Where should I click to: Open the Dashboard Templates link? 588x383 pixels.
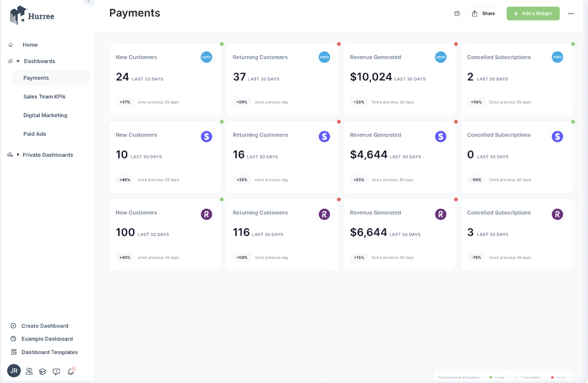pyautogui.click(x=49, y=352)
